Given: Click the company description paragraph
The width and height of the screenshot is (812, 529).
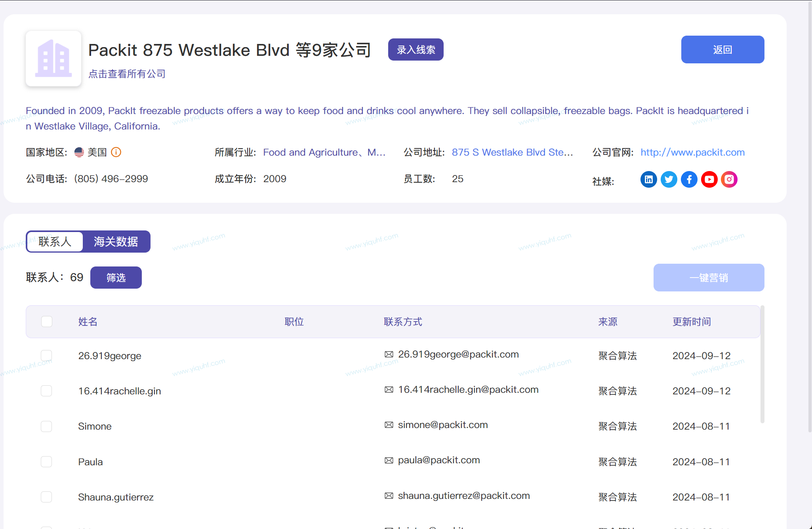Looking at the screenshot, I should pos(387,118).
